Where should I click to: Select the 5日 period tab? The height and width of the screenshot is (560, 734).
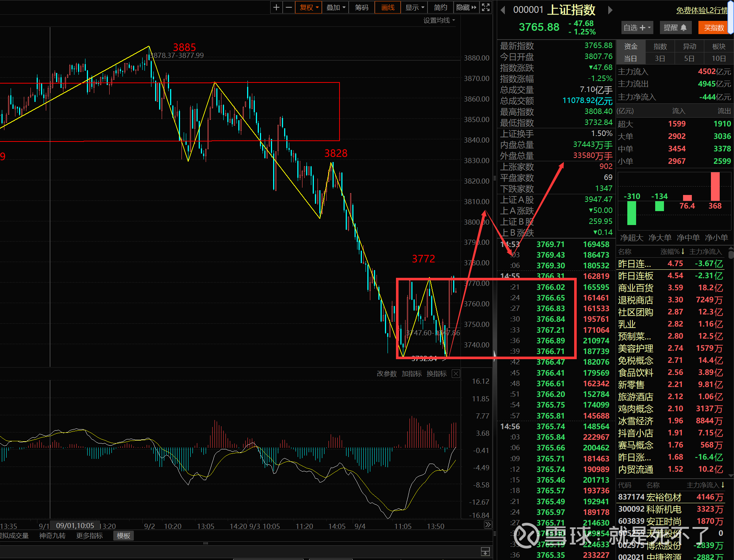tap(689, 59)
